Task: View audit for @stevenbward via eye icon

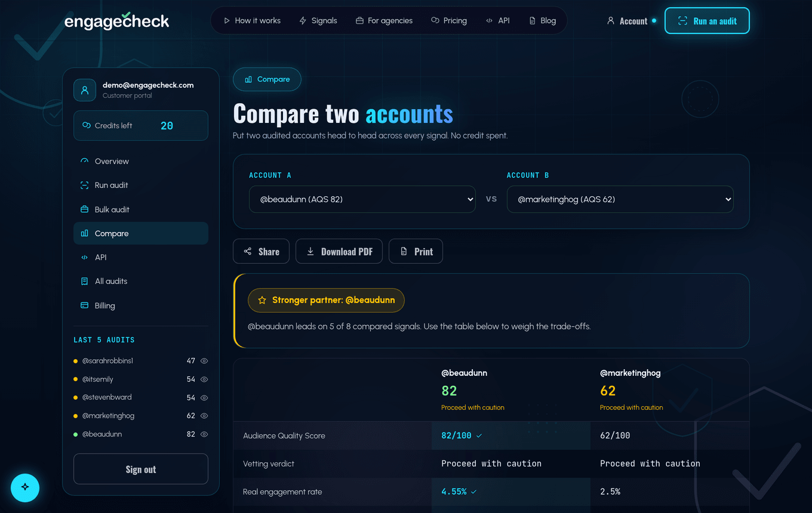Action: [204, 397]
